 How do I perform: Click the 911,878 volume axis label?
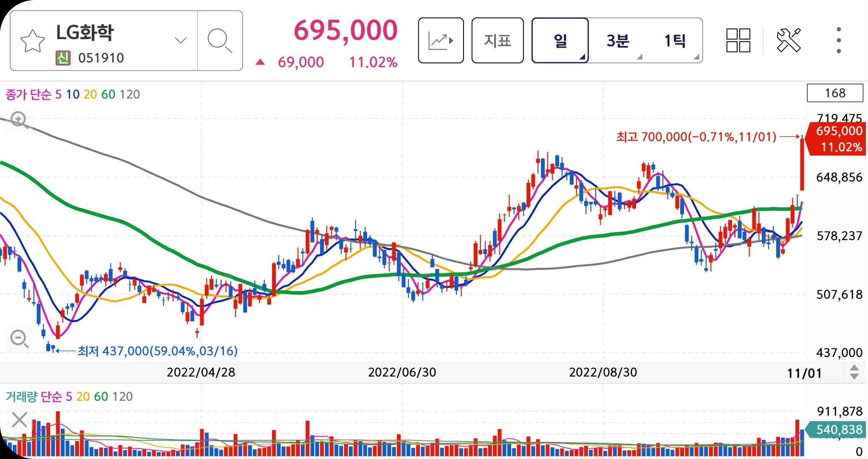click(840, 411)
